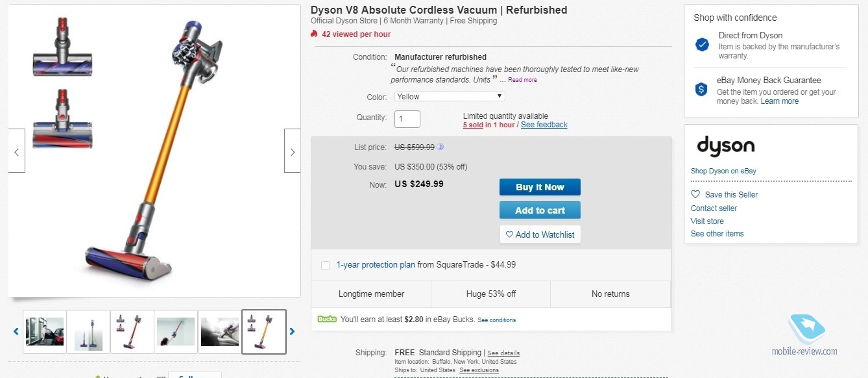Click the Quantity input field
868x378 pixels.
point(407,119)
